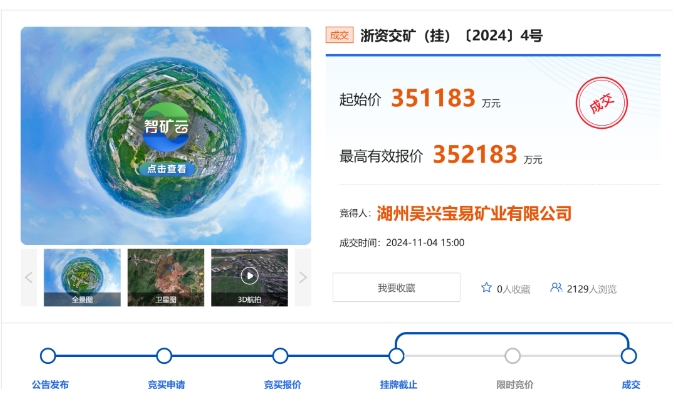This screenshot has width=678, height=408.
Task: Click the people icon beside 2129人浏览
Action: tap(556, 288)
